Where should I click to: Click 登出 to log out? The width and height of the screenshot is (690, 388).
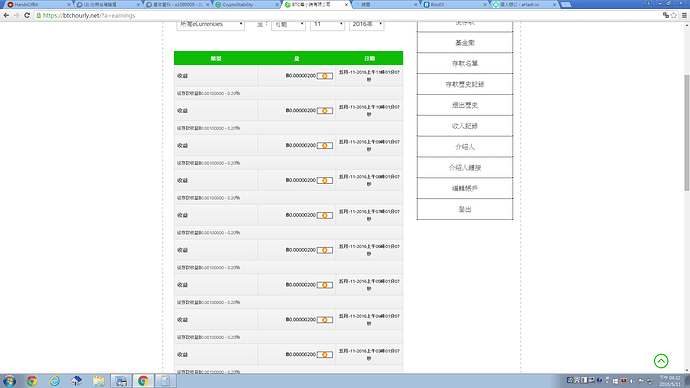tap(465, 209)
